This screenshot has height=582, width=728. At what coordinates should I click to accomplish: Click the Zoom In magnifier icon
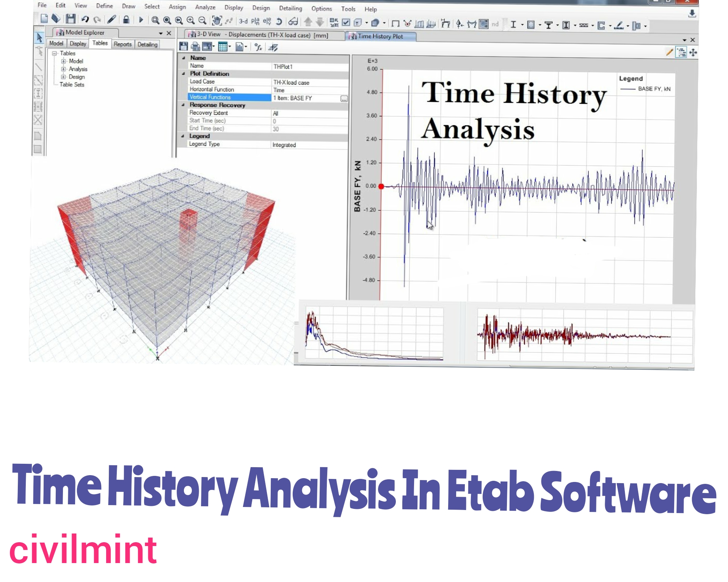point(190,20)
